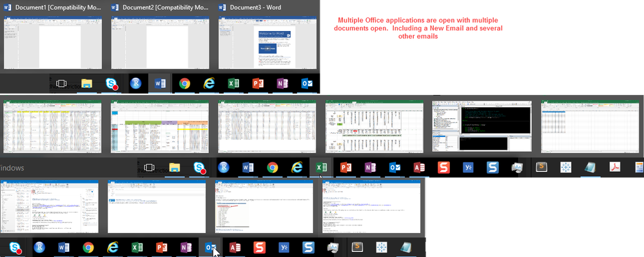The image size is (644, 257).
Task: Click Chrome icon in the taskbar under Outlook previews
Action: pyautogui.click(x=88, y=247)
